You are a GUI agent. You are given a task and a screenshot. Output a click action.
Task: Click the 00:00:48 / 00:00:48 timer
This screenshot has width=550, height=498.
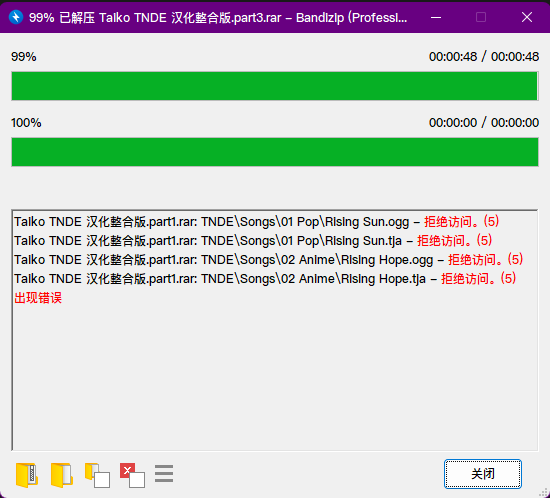[x=484, y=57]
